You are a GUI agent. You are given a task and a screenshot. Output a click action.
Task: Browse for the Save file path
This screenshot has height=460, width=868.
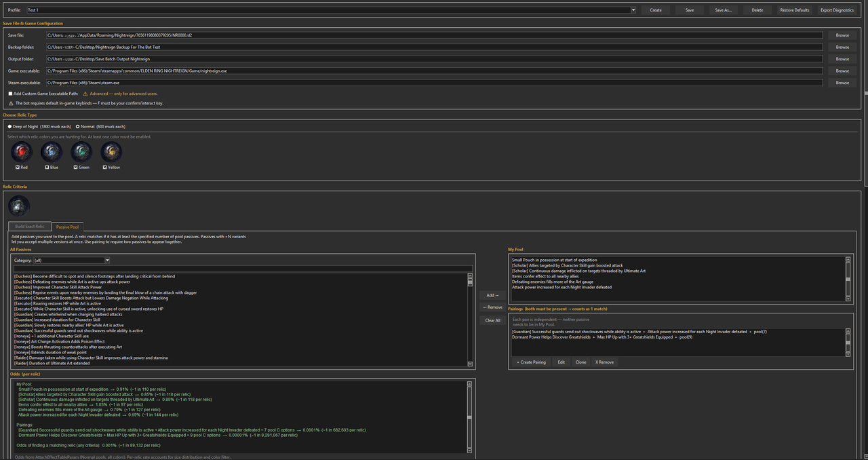[842, 35]
